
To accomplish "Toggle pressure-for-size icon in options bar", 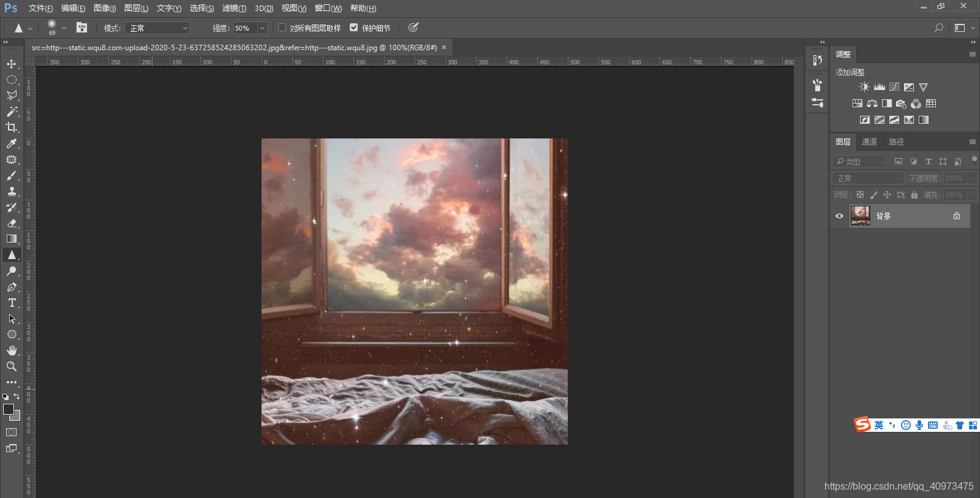I will (x=413, y=28).
